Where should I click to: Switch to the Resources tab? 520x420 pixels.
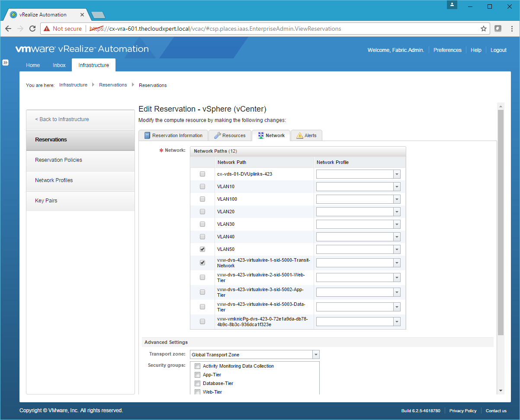(230, 135)
